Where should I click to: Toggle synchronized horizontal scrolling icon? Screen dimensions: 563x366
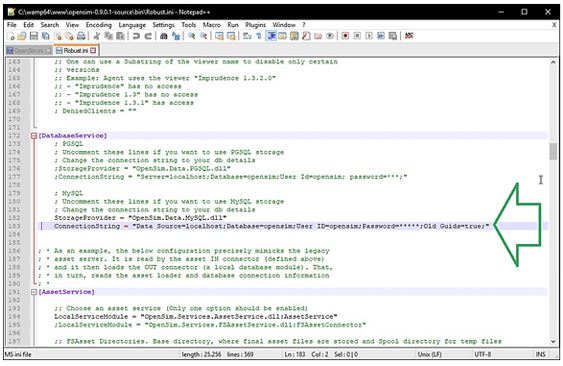(x=231, y=36)
